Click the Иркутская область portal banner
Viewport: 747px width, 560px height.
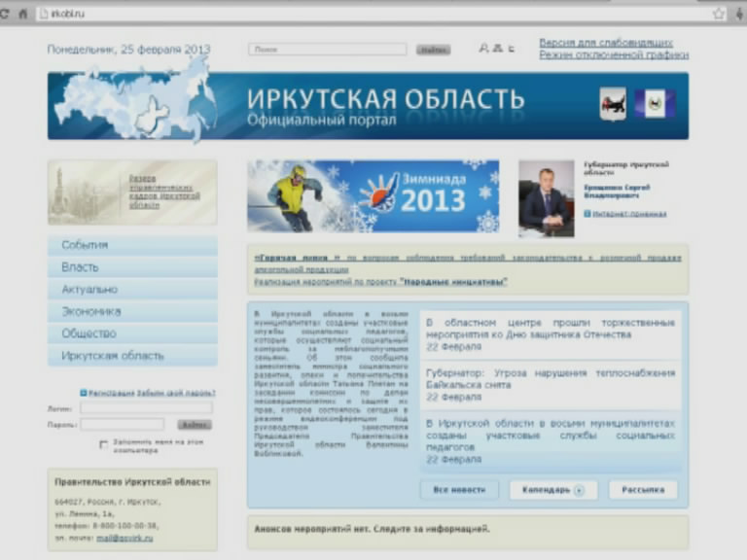point(368,106)
